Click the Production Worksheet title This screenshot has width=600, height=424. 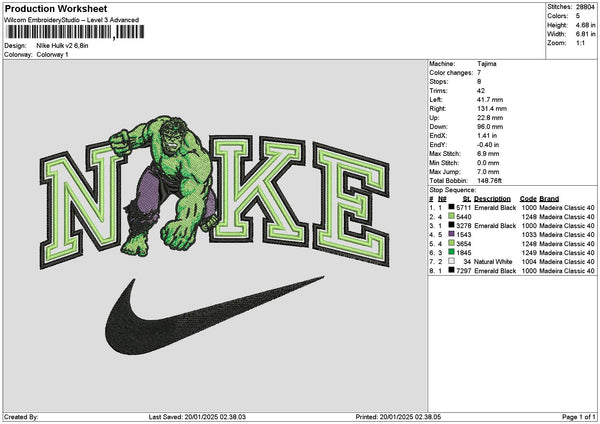tap(56, 8)
